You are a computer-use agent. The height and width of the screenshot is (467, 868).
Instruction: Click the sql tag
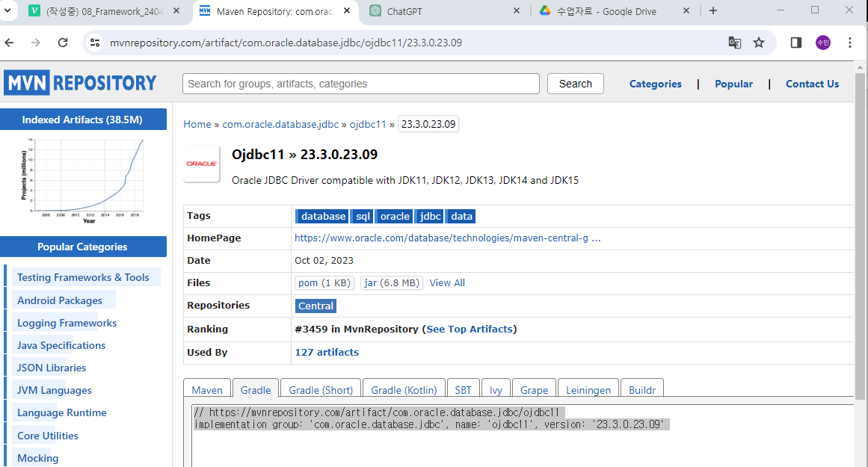pyautogui.click(x=363, y=217)
